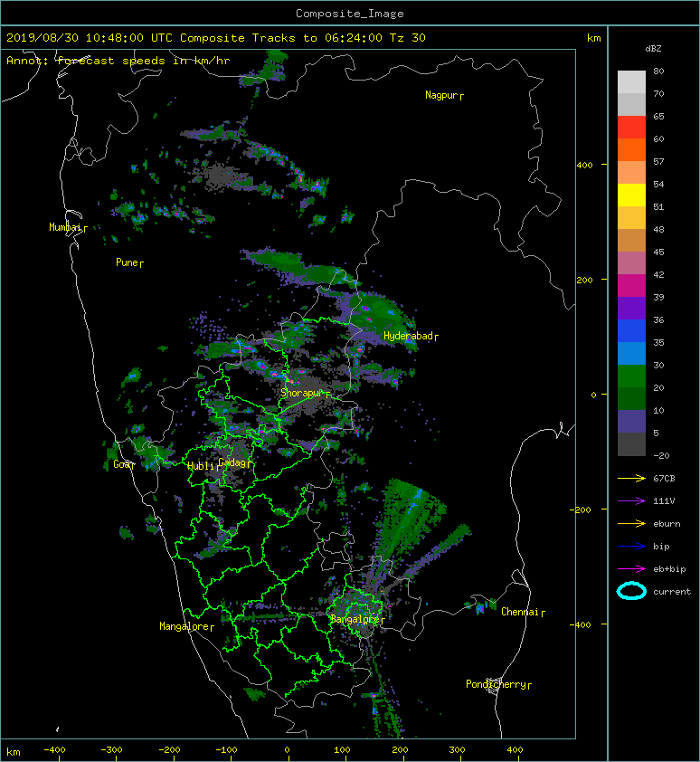Click the 300 tick on horizontal axis

[x=457, y=750]
